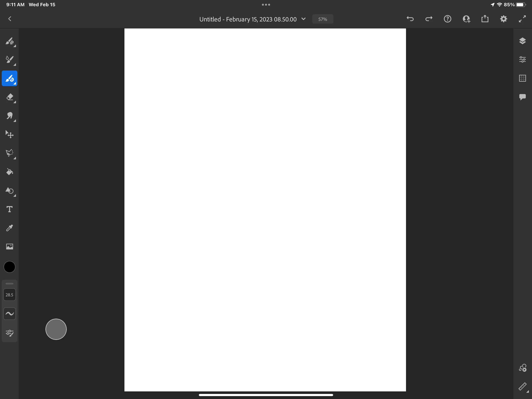Choose the Paint bucket fill tool
The image size is (532, 399).
point(9,172)
